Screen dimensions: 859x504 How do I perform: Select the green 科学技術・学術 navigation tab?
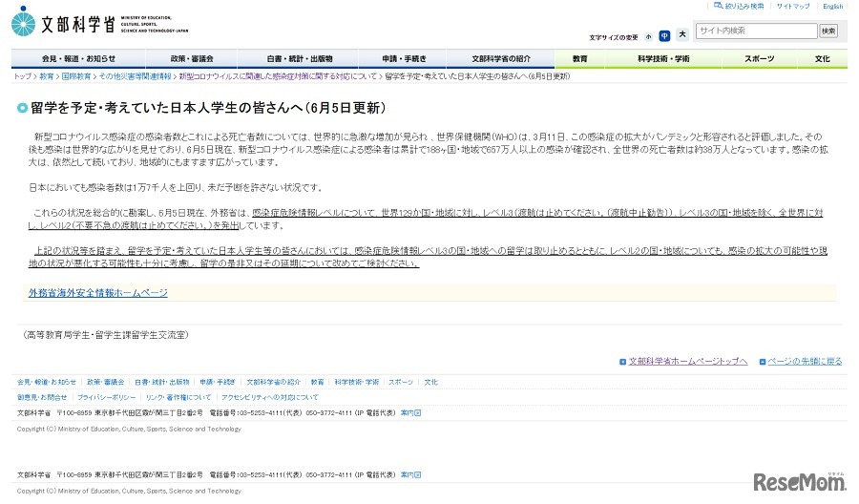[663, 58]
